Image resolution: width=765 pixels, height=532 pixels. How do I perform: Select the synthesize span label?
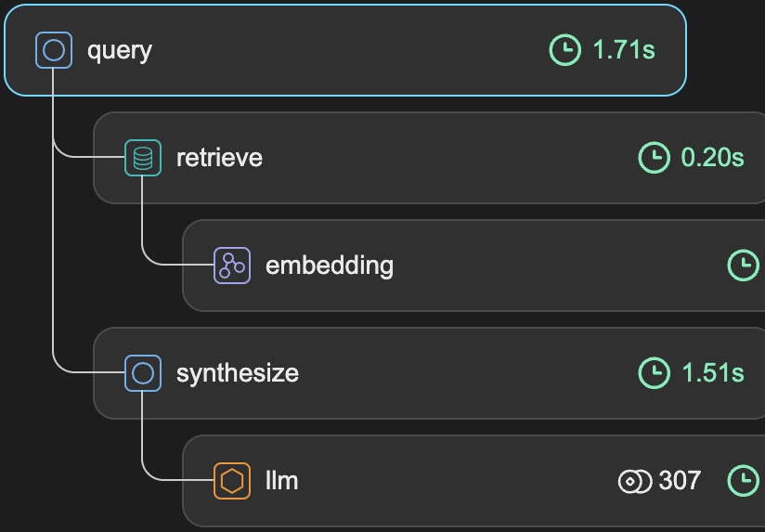[x=237, y=374]
